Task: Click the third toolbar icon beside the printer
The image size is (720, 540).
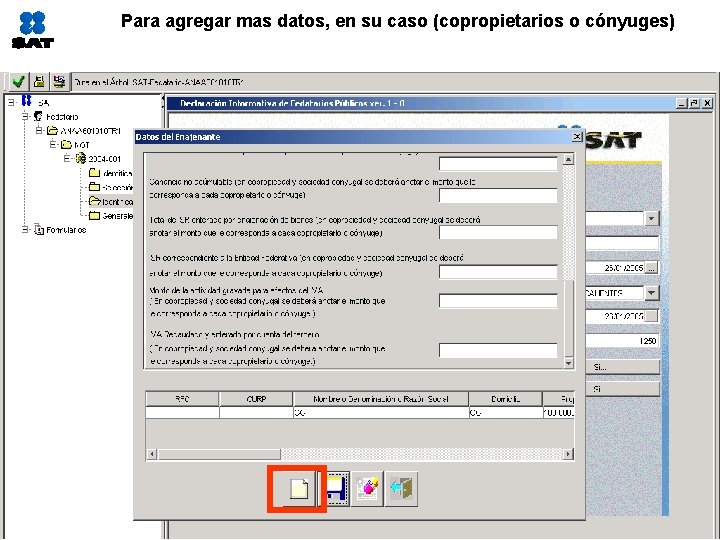Action: click(x=59, y=82)
